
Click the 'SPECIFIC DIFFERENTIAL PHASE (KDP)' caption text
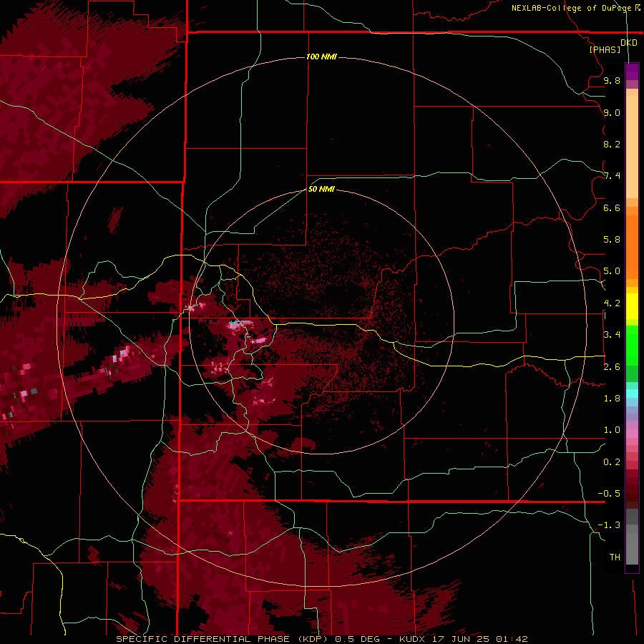(x=223, y=639)
